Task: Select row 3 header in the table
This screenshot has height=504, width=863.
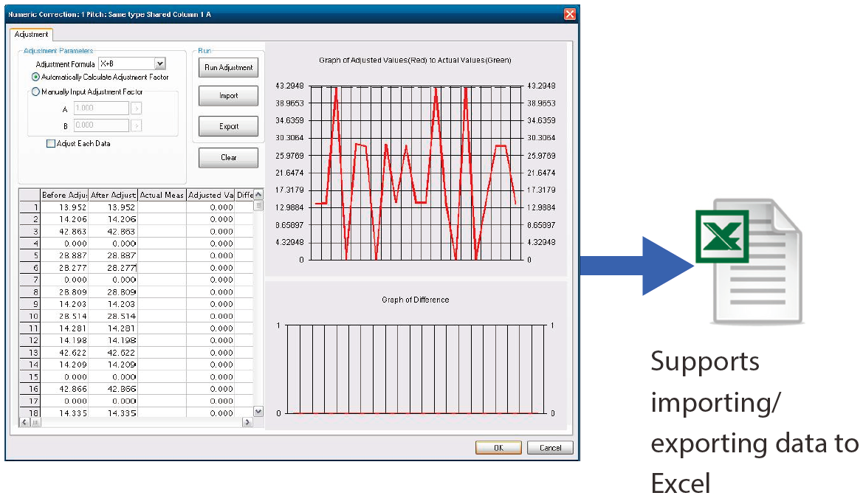Action: [x=30, y=232]
